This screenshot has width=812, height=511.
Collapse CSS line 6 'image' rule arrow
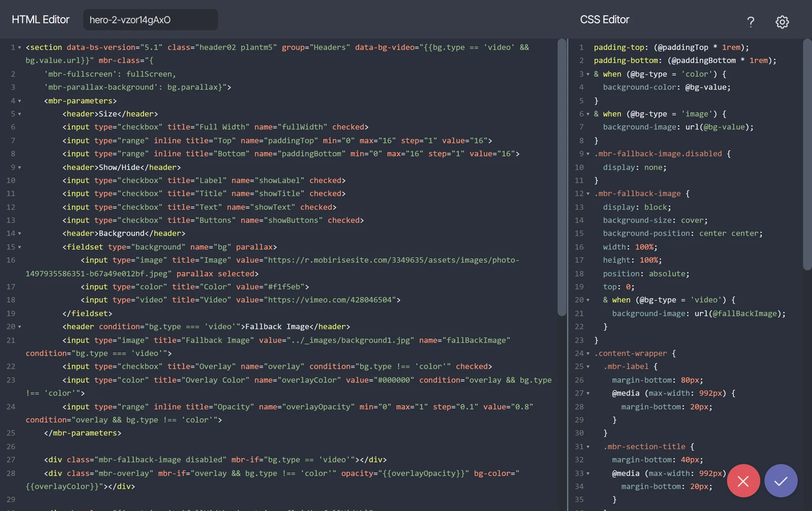click(x=588, y=114)
